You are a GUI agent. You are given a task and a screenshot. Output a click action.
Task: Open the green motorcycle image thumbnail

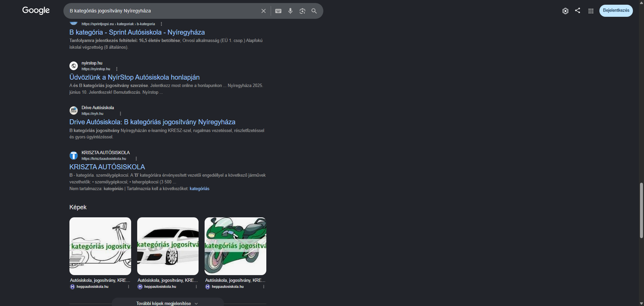tap(235, 246)
